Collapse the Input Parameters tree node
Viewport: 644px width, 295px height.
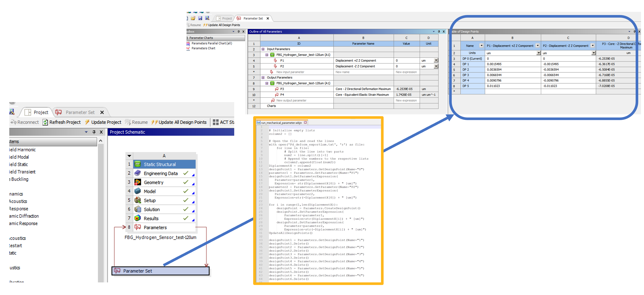coord(263,49)
